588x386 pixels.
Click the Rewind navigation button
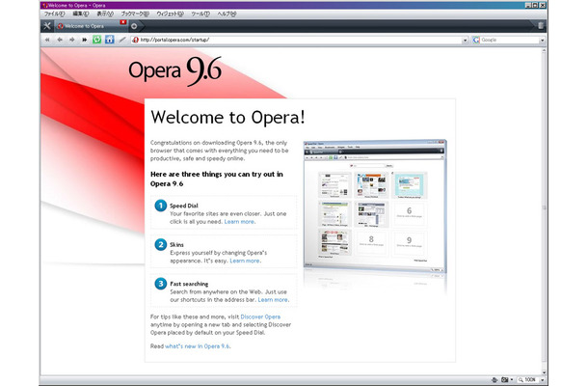[x=47, y=40]
